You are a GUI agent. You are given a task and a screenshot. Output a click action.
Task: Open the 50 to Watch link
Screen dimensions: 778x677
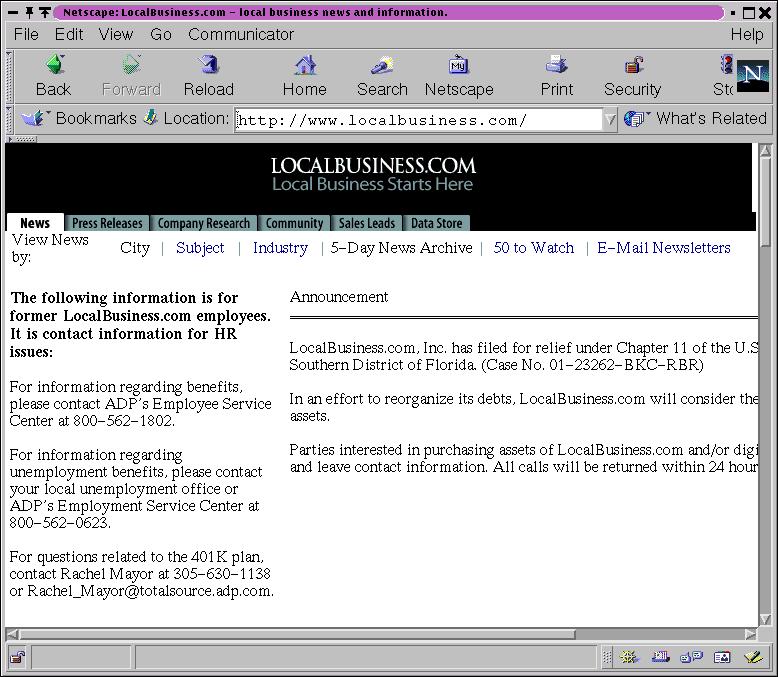(533, 248)
